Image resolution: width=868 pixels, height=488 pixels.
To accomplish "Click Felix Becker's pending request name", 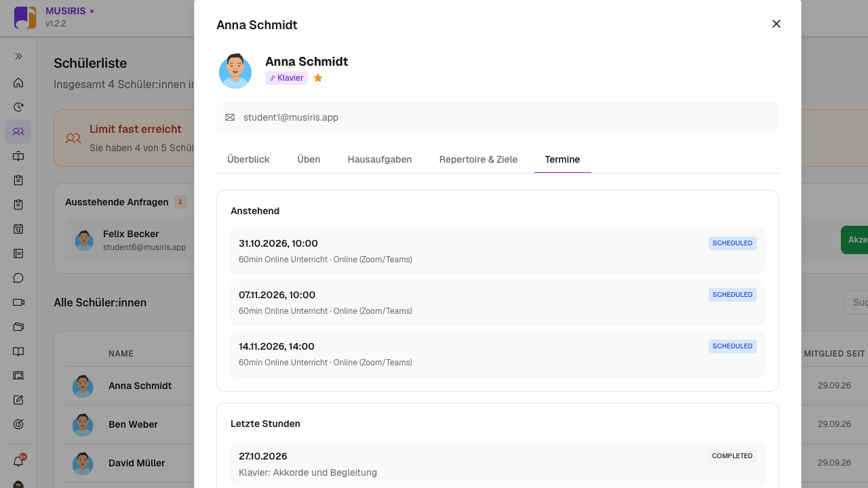I will coord(131,234).
